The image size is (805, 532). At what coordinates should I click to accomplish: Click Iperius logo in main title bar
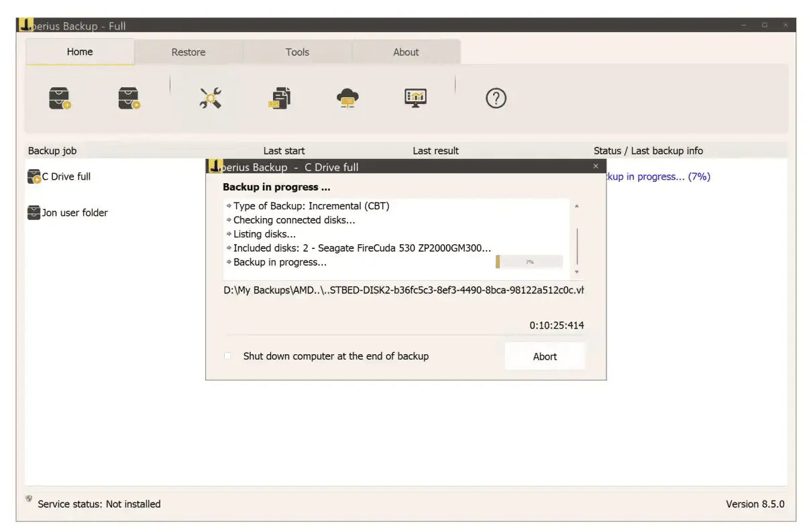coord(27,25)
